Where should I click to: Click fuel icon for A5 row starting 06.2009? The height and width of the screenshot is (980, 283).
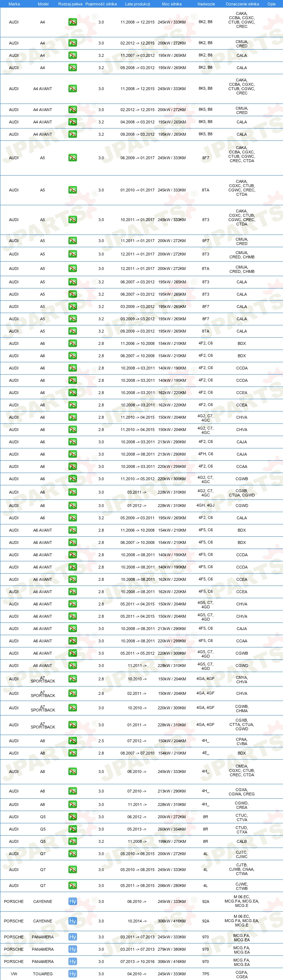73,157
